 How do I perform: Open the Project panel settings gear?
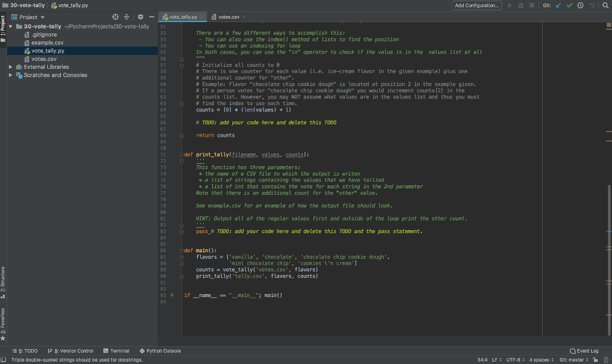pyautogui.click(x=140, y=17)
